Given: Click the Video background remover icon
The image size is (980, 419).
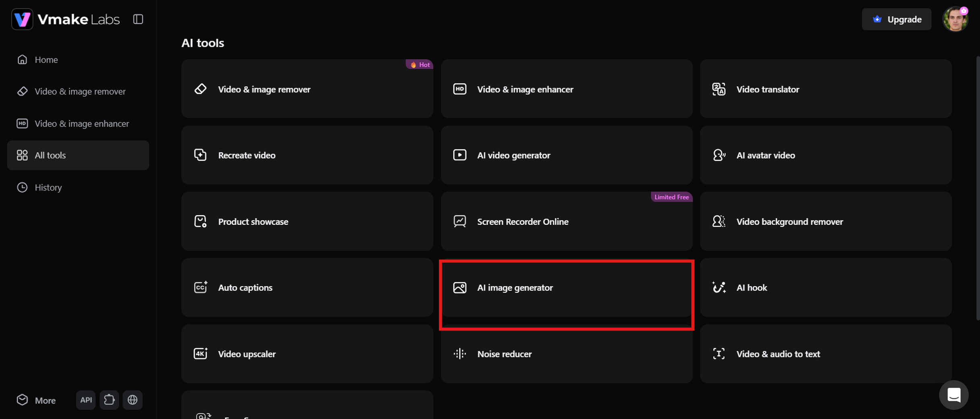Looking at the screenshot, I should tap(719, 221).
